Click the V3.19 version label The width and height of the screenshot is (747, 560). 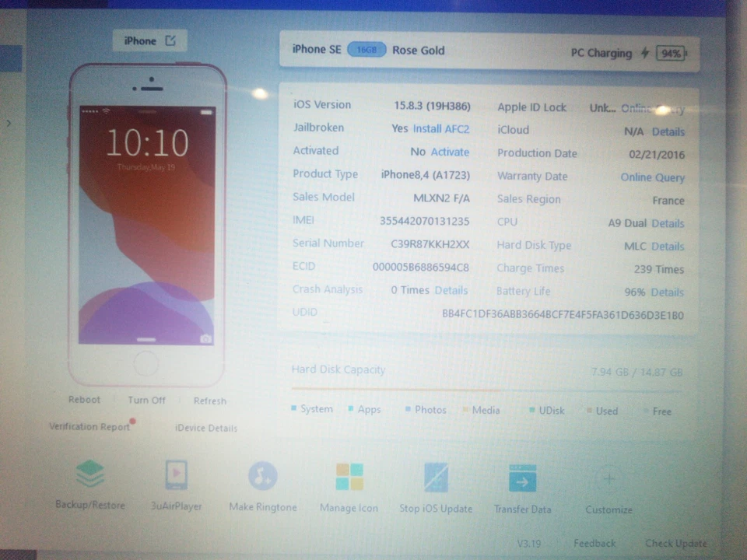(529, 544)
